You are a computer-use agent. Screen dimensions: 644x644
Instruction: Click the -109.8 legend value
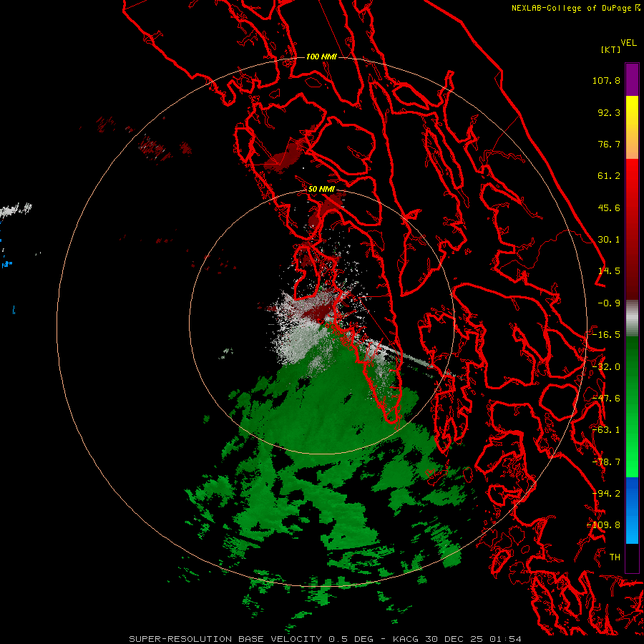(x=604, y=525)
